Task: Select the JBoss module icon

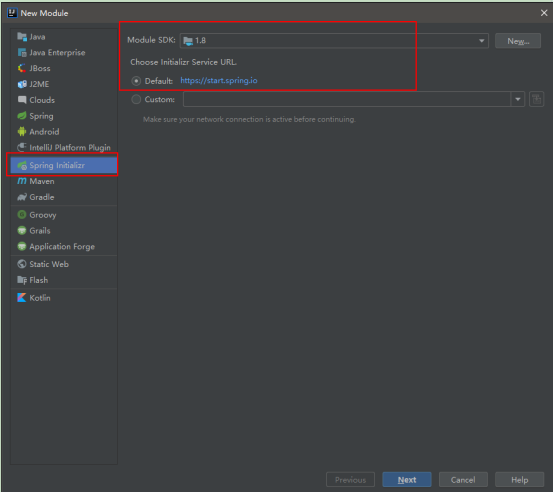Action: [22, 68]
